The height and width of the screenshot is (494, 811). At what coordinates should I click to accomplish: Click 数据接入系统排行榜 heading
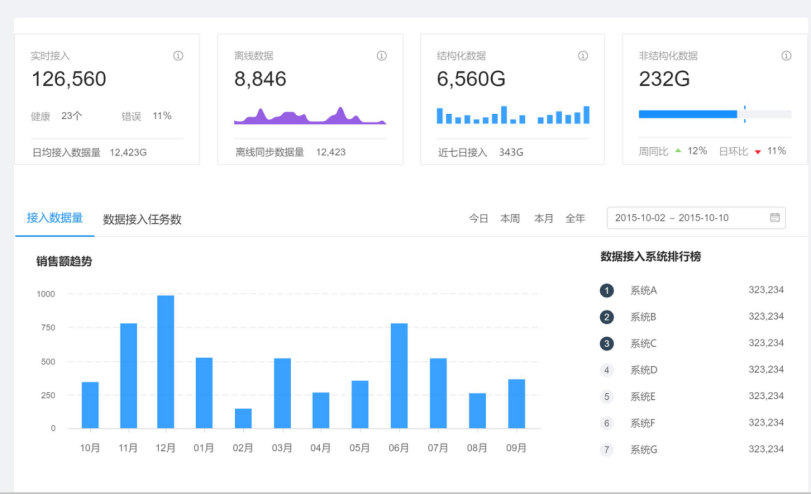[651, 257]
